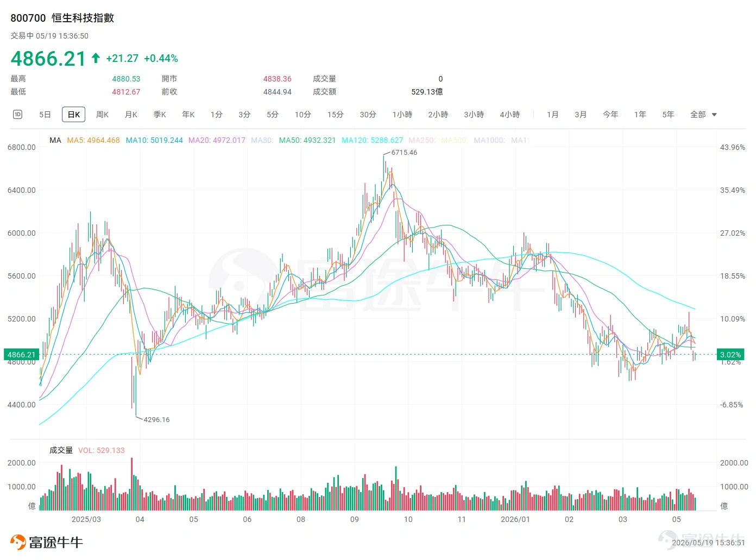Click the +21.27 change value
Viewport: 756px width, 560px height.
(x=122, y=58)
